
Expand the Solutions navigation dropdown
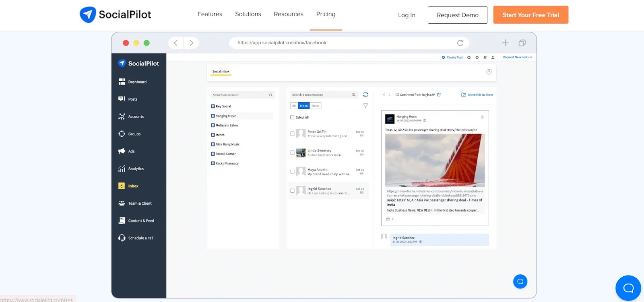coord(248,14)
